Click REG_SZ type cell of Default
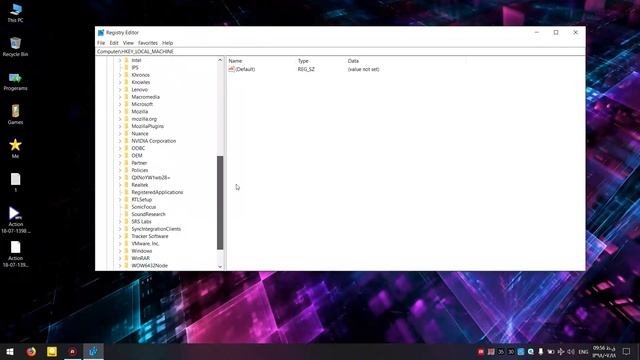This screenshot has height=360, width=640. (306, 69)
